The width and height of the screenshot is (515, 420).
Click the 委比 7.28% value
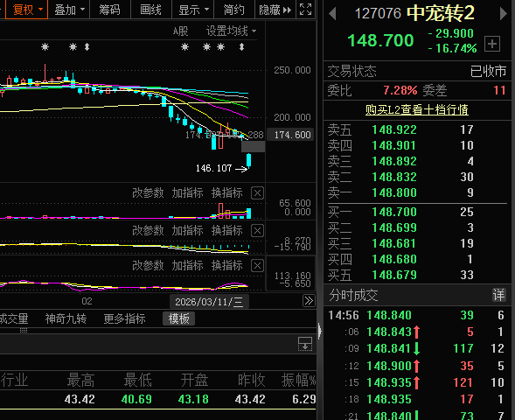click(x=400, y=90)
